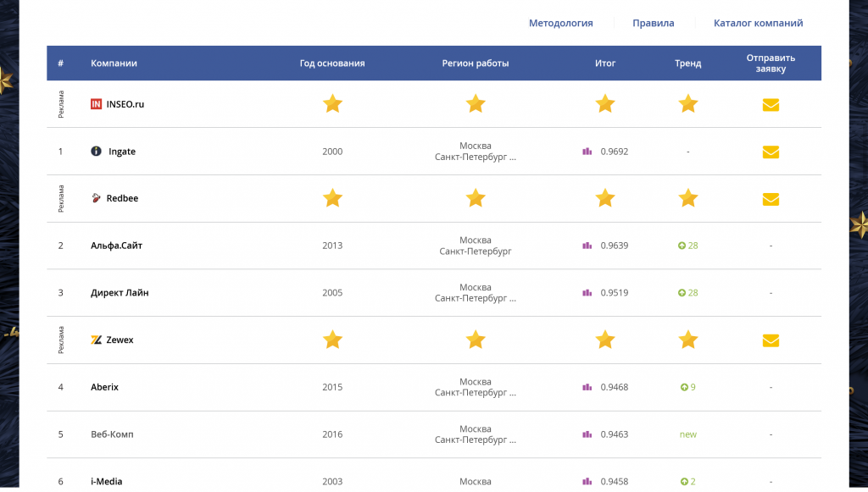Viewport: 868px width, 492px height.
Task: Click the score 0.9639 for Альфа.Сайт
Action: [x=615, y=246]
